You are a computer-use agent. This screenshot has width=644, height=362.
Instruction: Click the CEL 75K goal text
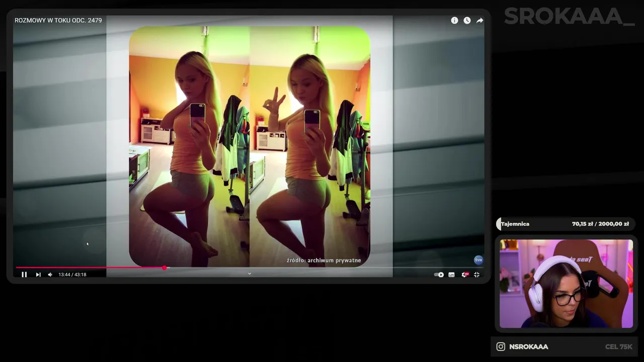pos(619,347)
